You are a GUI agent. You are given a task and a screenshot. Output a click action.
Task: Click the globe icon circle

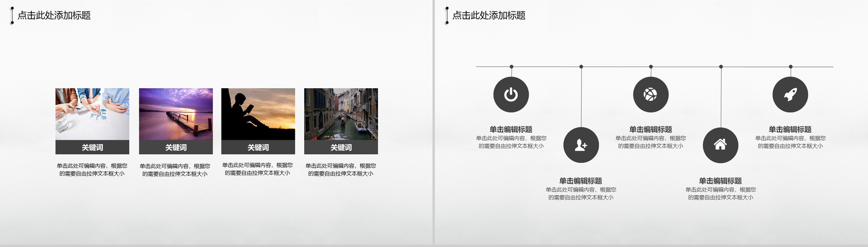click(x=651, y=94)
